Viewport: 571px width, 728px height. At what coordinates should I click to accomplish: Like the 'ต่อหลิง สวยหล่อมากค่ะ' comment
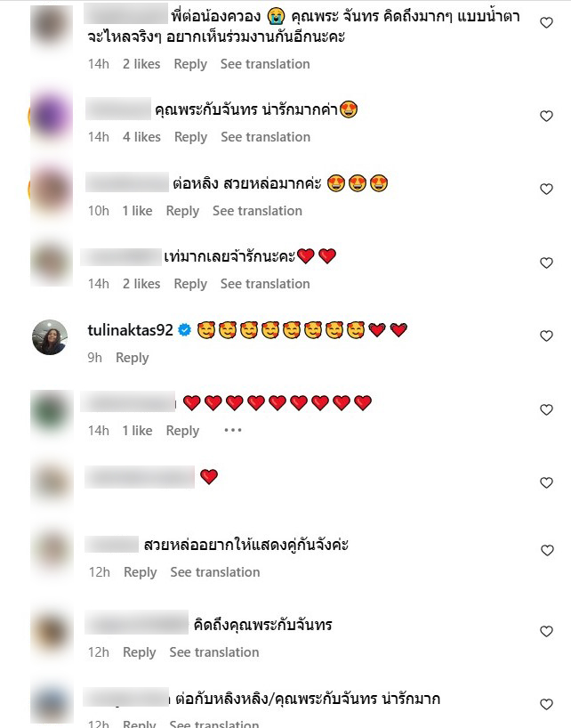546,189
